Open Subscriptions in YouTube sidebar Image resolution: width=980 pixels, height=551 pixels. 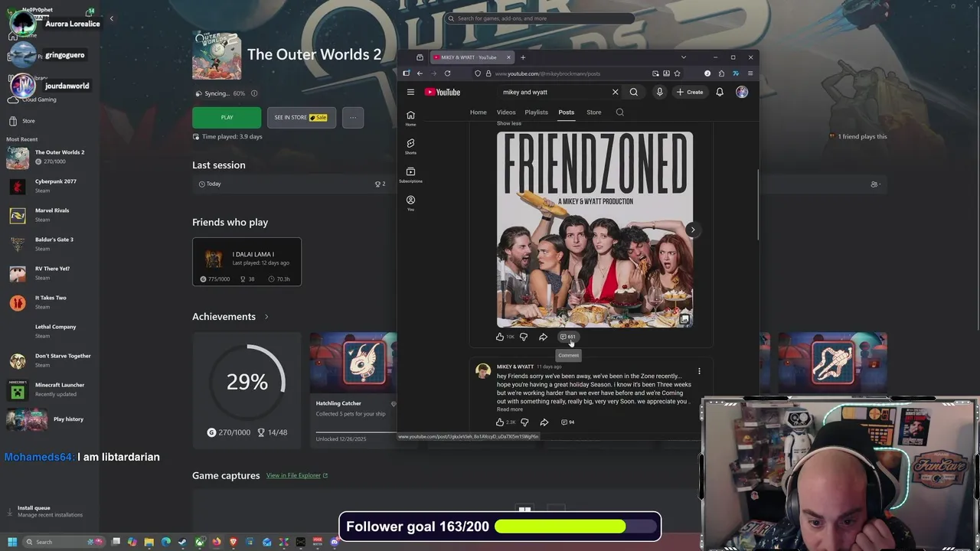coord(410,174)
